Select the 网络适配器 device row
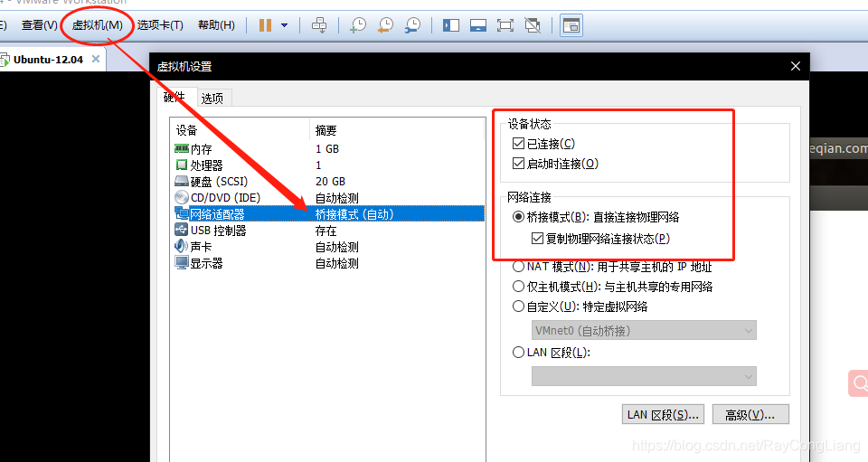The height and width of the screenshot is (462, 868). click(329, 213)
